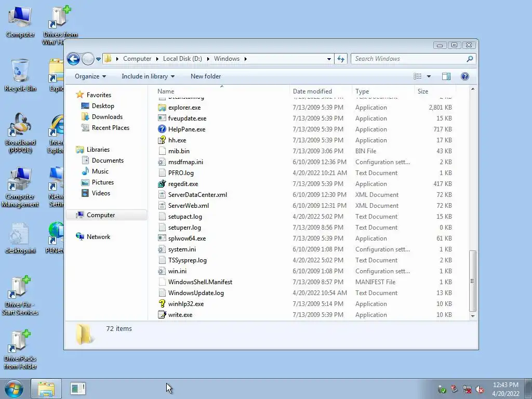Select the ServerWeb.xml file icon
Viewport: 532px width, 399px height.
(162, 206)
